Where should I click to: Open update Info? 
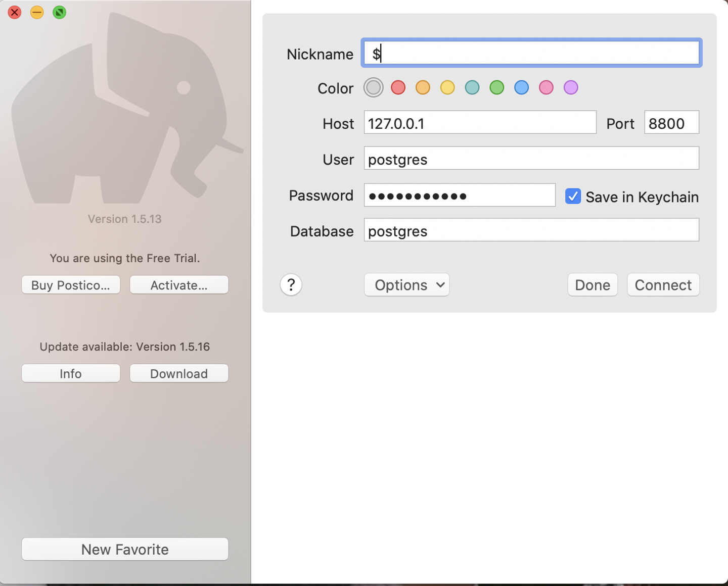click(x=71, y=373)
